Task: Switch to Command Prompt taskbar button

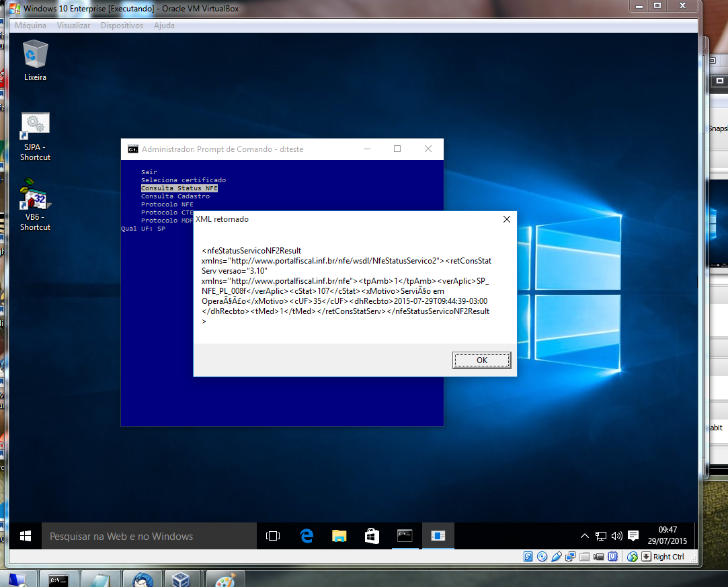Action: [x=405, y=536]
